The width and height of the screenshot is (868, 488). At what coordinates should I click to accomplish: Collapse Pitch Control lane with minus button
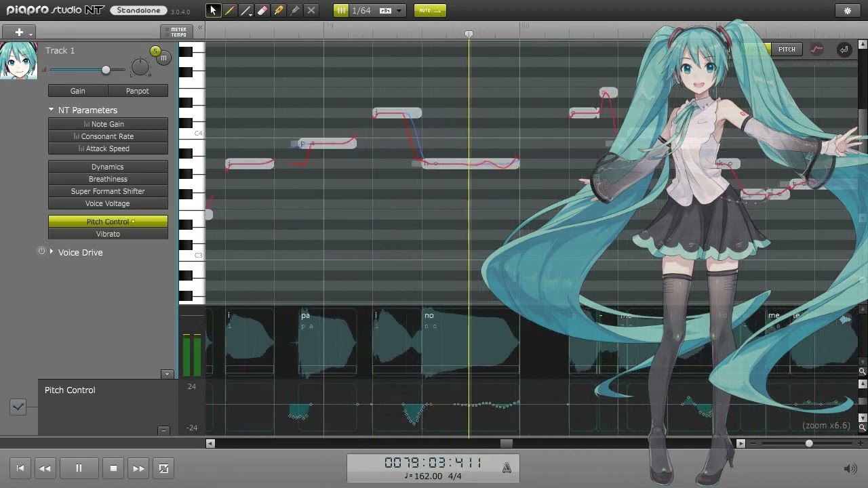[163, 430]
